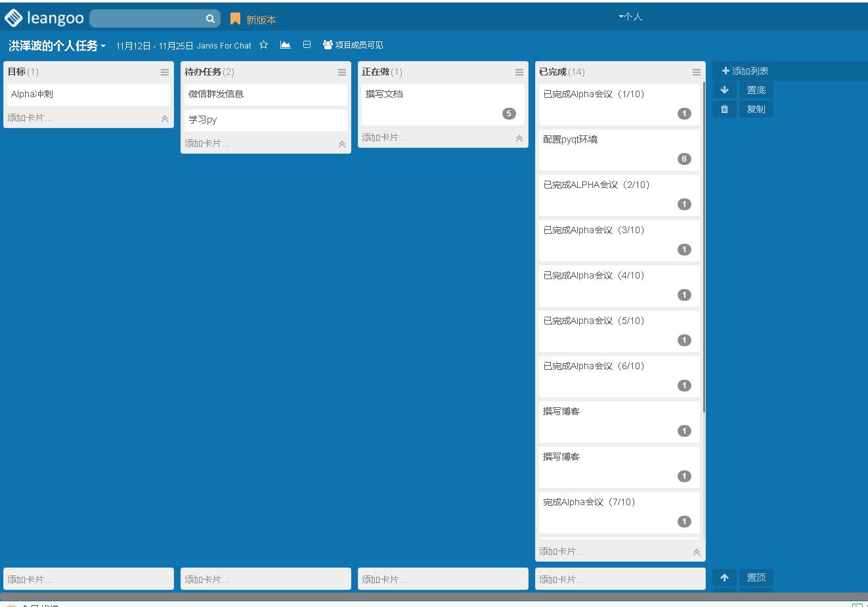The width and height of the screenshot is (868, 607).
Task: Collapse the 已完成 list add-card area
Action: 697,552
